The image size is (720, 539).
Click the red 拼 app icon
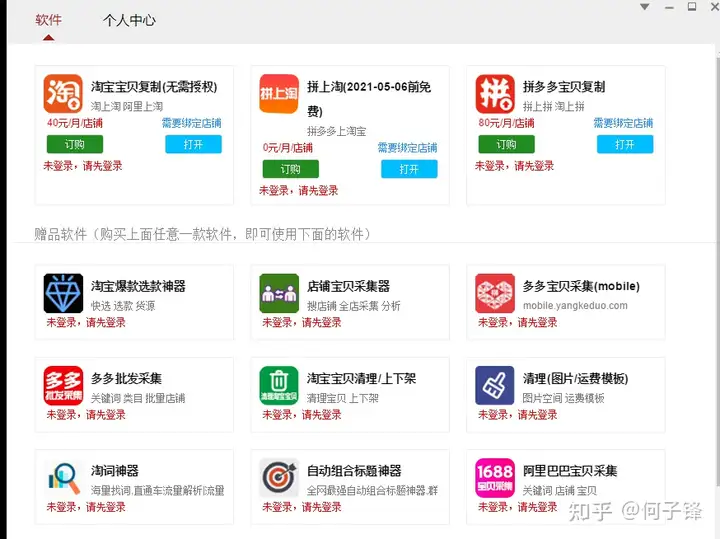click(495, 94)
